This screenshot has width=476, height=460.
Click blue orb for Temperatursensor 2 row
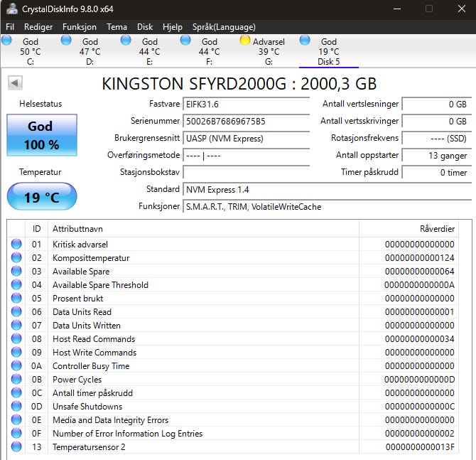coord(16,447)
